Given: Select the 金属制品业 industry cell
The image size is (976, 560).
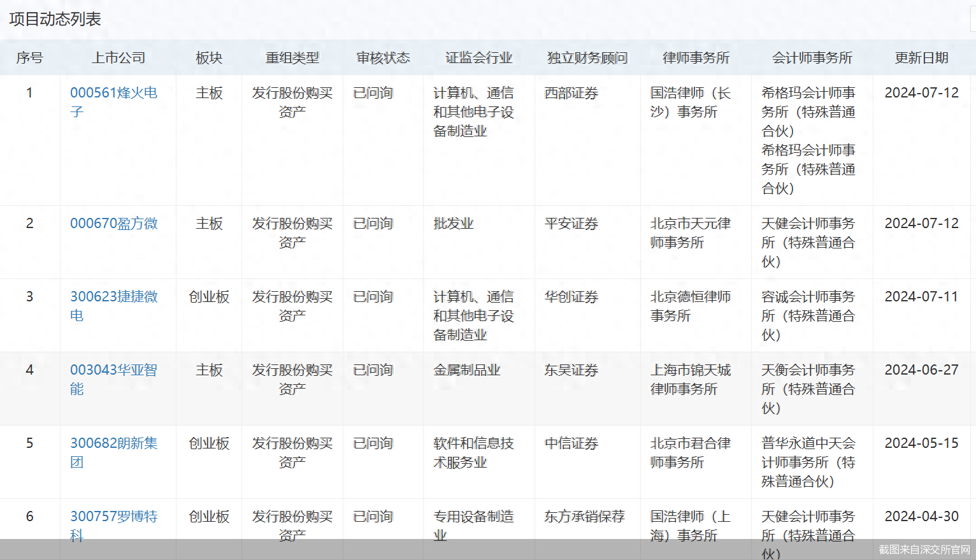Looking at the screenshot, I should tap(467, 370).
